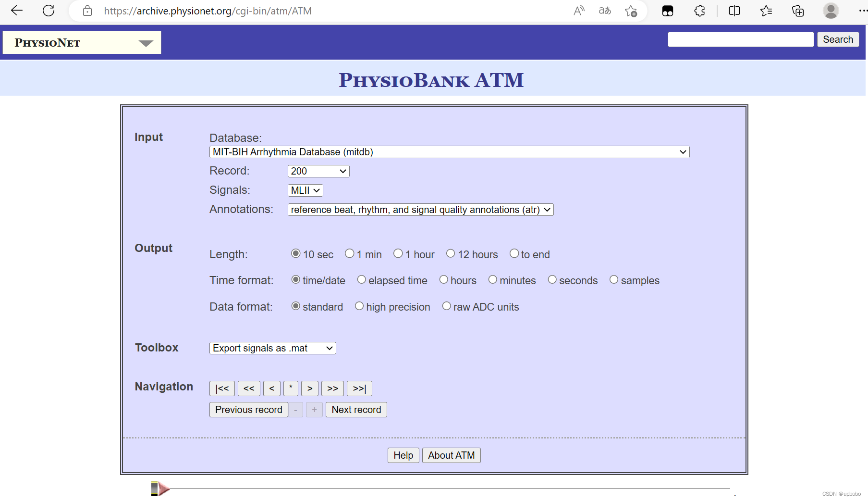Open the user profile avatar
Screen dimensions: 868x501
(x=831, y=11)
